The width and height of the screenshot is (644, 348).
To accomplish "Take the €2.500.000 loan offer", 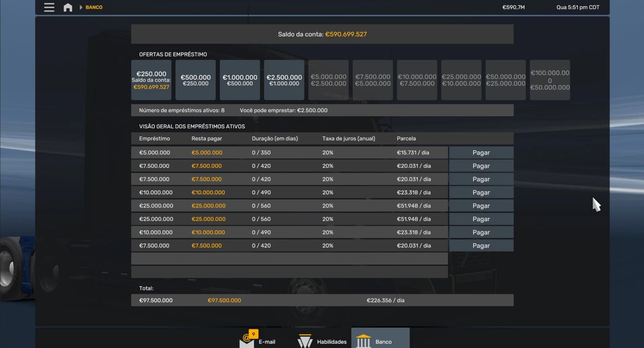I will (284, 80).
